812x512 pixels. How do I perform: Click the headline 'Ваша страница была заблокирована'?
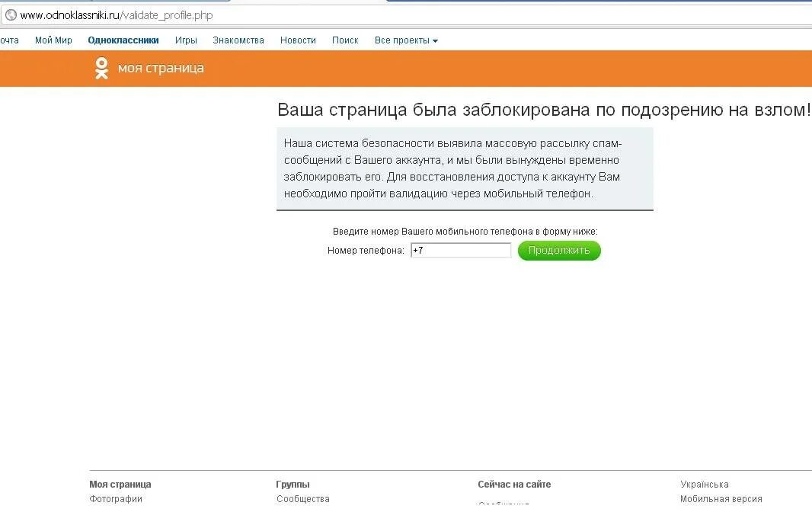[x=433, y=110]
